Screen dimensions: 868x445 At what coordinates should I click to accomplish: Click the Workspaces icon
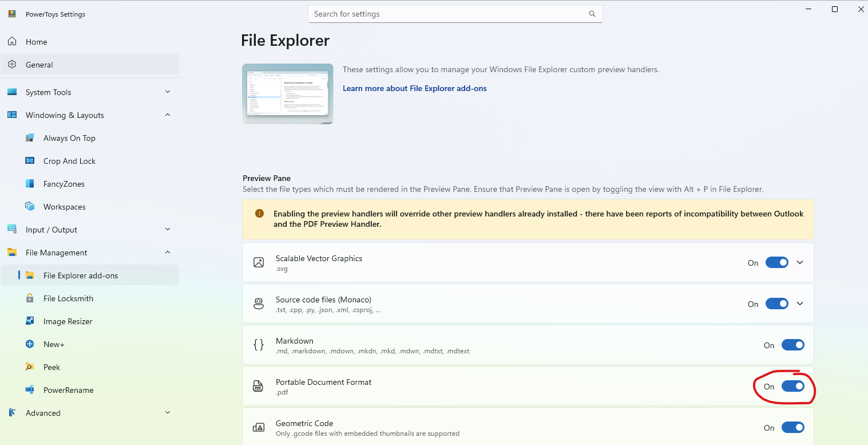tap(30, 207)
